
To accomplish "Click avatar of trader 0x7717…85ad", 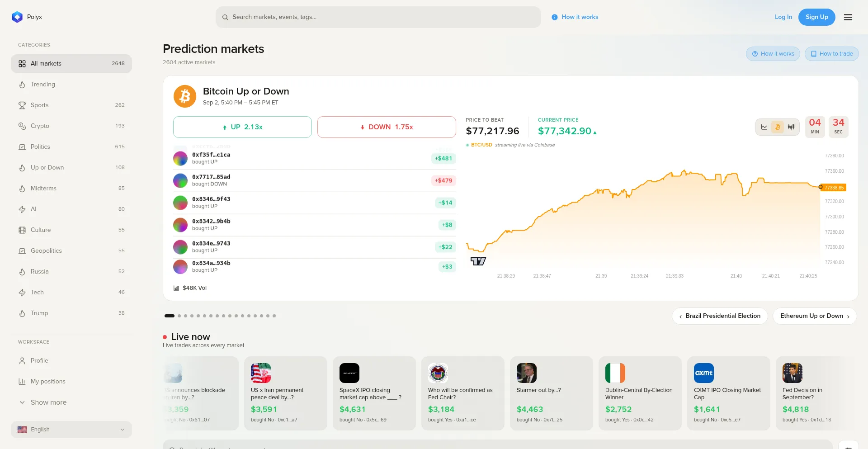I will [x=180, y=180].
